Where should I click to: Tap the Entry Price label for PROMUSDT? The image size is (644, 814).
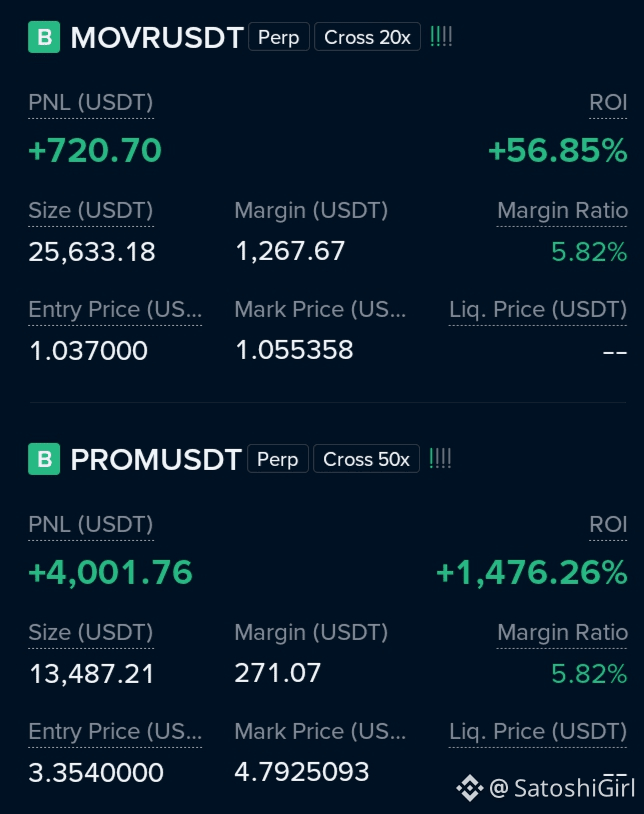[115, 731]
